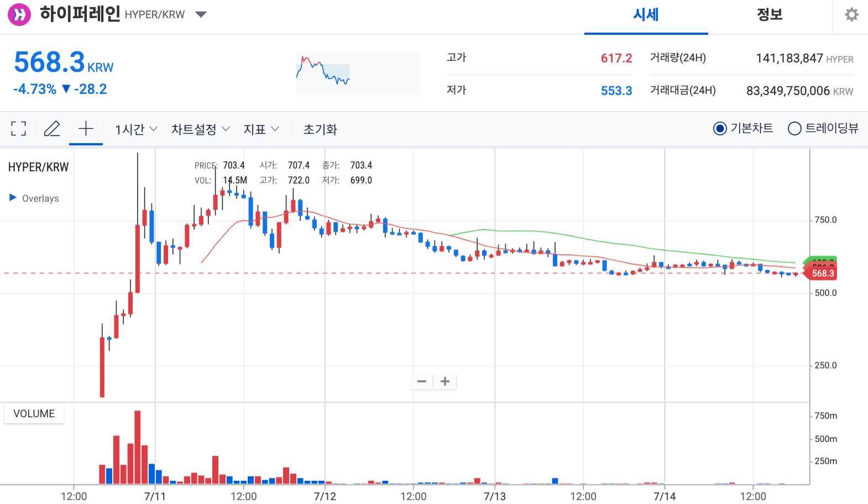Click the 568.3 KRW headline price
This screenshot has width=868, height=504.
coord(64,62)
